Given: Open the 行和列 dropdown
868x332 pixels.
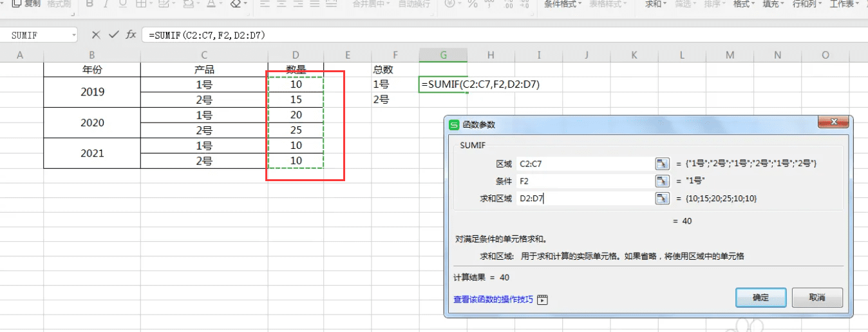Looking at the screenshot, I should [x=806, y=4].
